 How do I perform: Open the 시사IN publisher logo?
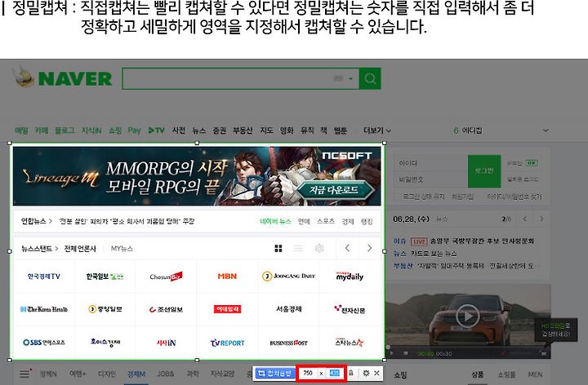(166, 343)
